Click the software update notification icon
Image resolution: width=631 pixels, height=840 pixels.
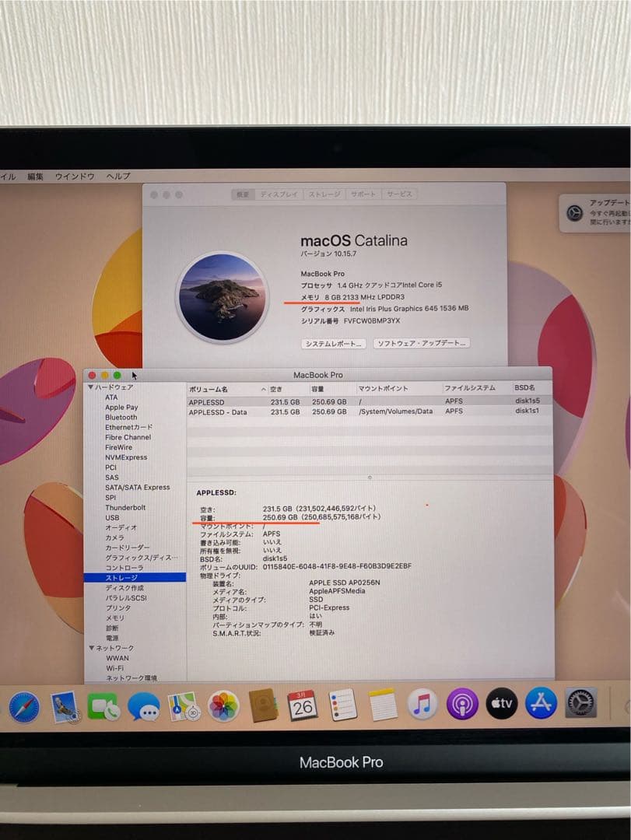click(x=575, y=213)
